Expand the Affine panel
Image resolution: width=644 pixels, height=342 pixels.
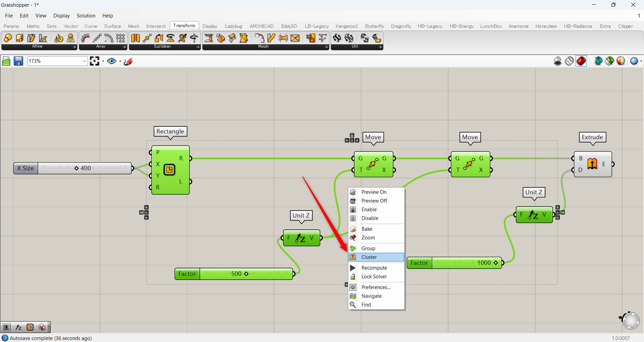coord(74,47)
